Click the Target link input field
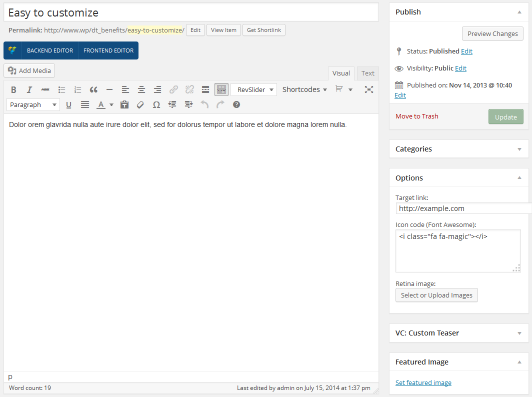Image resolution: width=532 pixels, height=397 pixels. click(x=463, y=208)
